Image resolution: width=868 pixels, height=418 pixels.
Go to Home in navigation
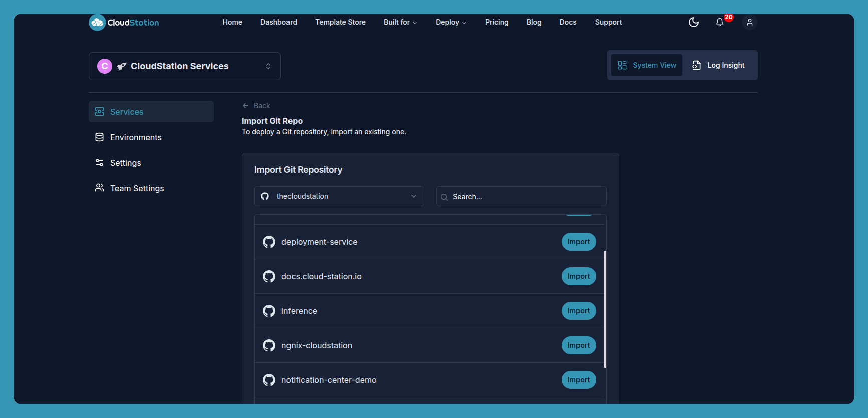(x=232, y=22)
